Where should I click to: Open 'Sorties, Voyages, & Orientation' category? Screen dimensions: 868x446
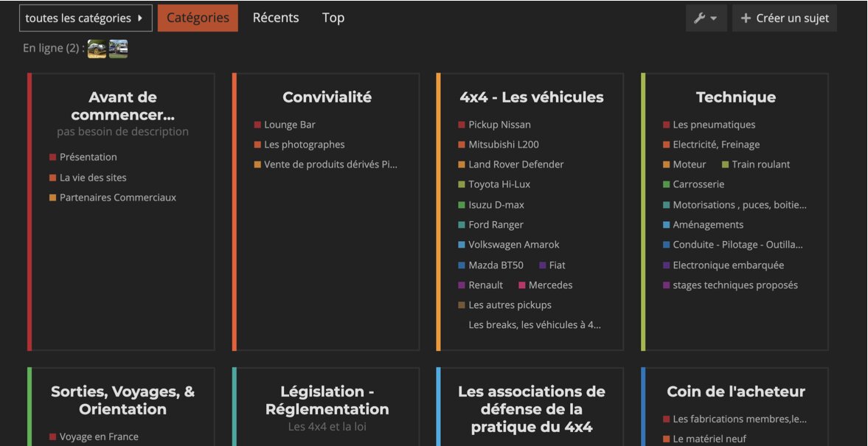point(122,400)
